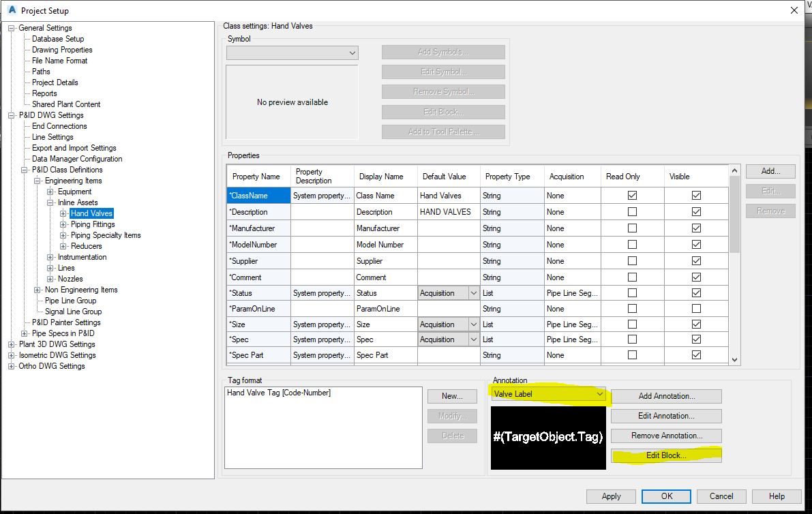Collapse the Inline Assets tree node

pyautogui.click(x=50, y=202)
